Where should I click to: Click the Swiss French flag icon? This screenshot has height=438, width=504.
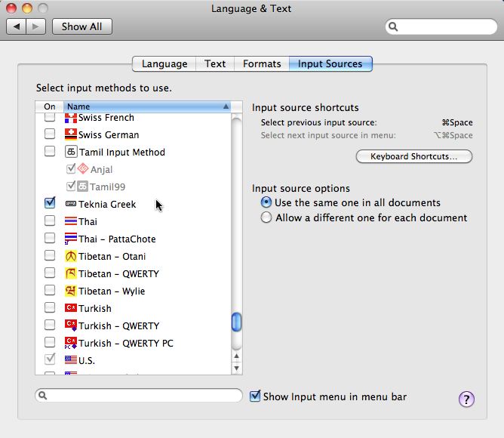(x=71, y=118)
